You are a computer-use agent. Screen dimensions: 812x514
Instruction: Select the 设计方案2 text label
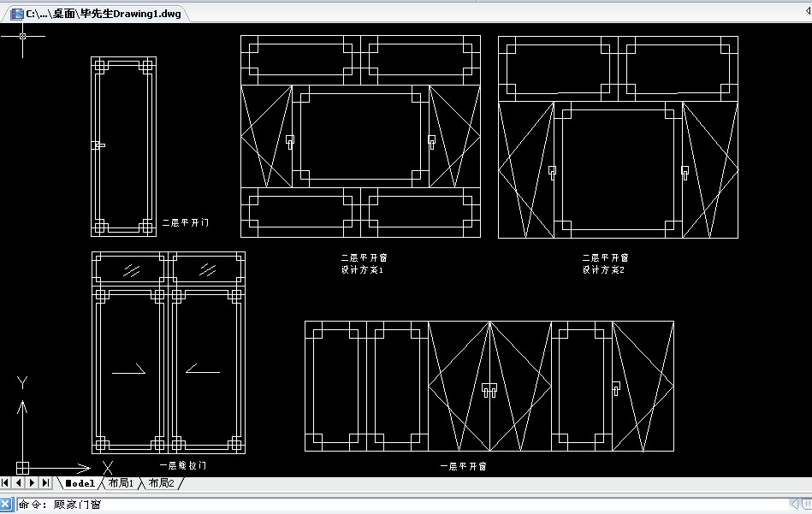pos(604,270)
